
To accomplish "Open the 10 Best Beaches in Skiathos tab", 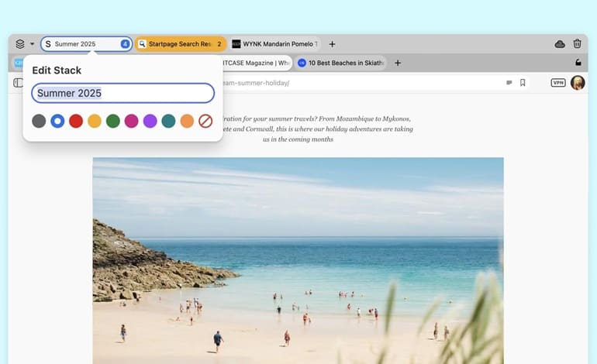I will click(340, 63).
